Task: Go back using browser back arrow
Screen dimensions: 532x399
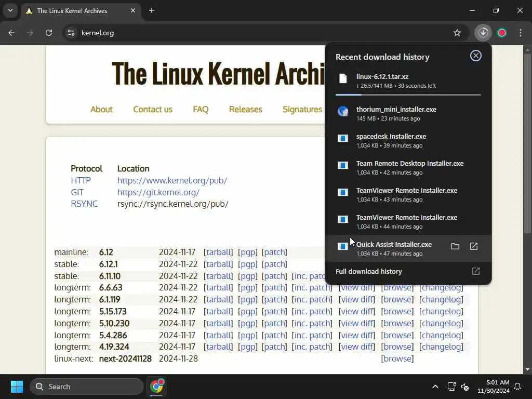Action: click(x=11, y=33)
